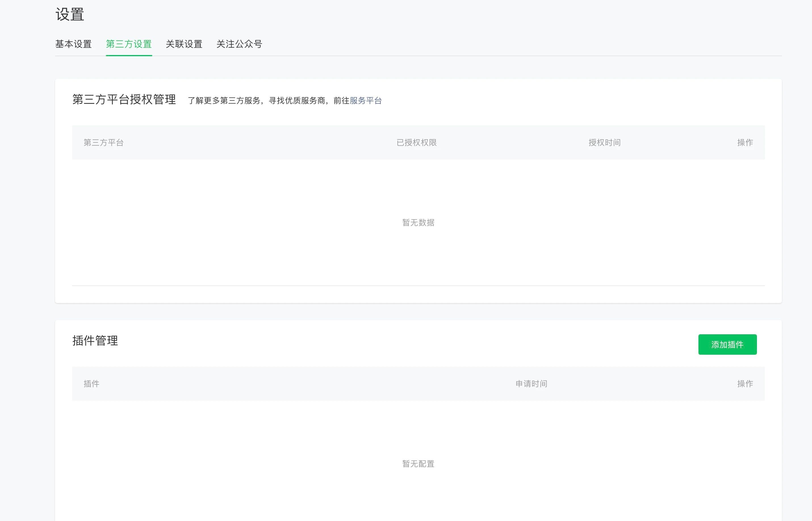Click 操作 header in the plugin table
Screen dimensions: 812x521
tap(745, 384)
